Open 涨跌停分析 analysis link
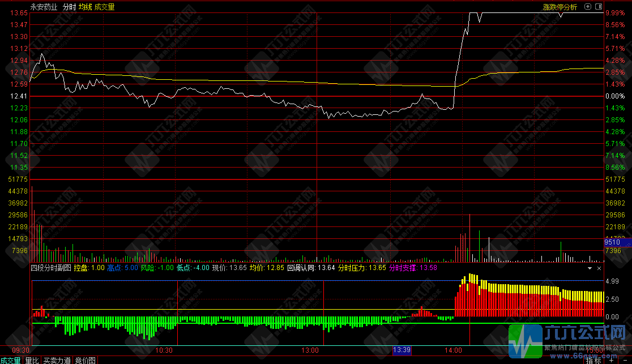 [x=560, y=7]
